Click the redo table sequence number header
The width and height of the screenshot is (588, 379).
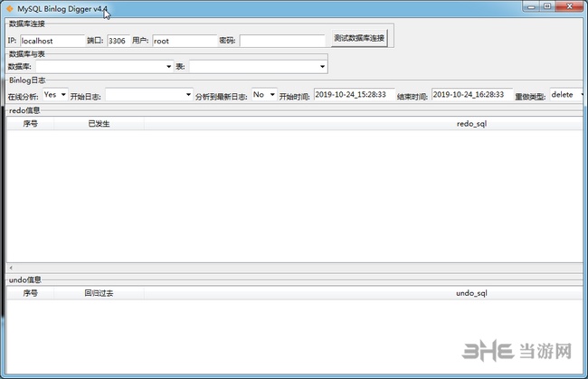(x=31, y=124)
